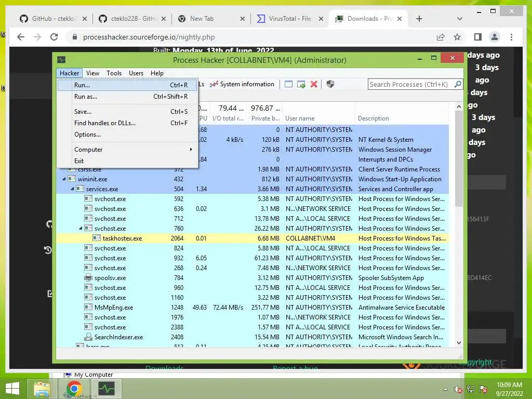The height and width of the screenshot is (399, 532).
Task: Switch to New Tab browser tab
Action: pyautogui.click(x=210, y=19)
